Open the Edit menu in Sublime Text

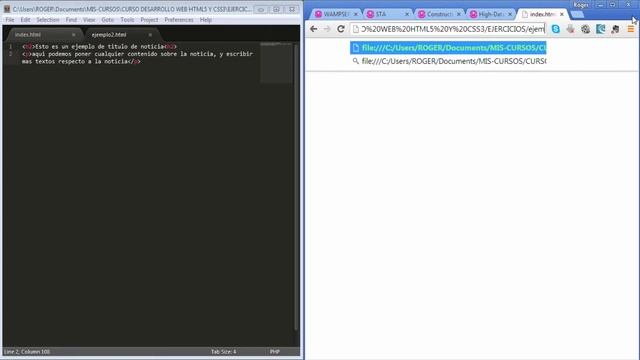point(25,20)
